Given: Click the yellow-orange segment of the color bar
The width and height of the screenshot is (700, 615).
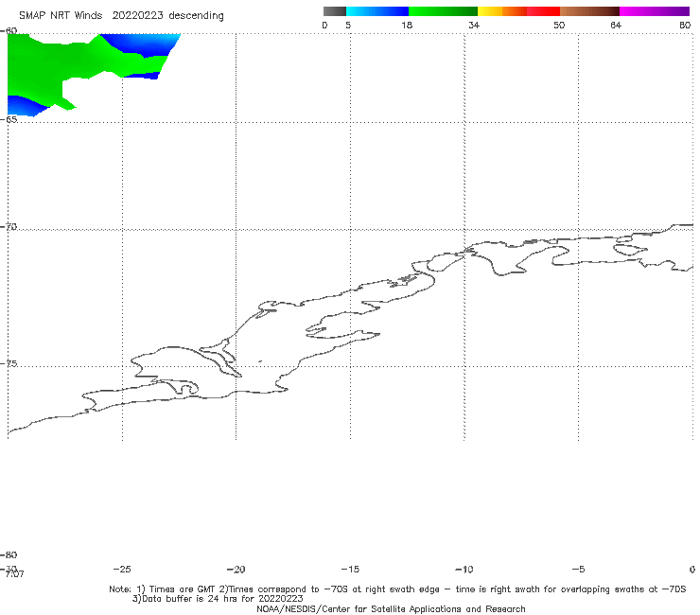Looking at the screenshot, I should click(502, 11).
